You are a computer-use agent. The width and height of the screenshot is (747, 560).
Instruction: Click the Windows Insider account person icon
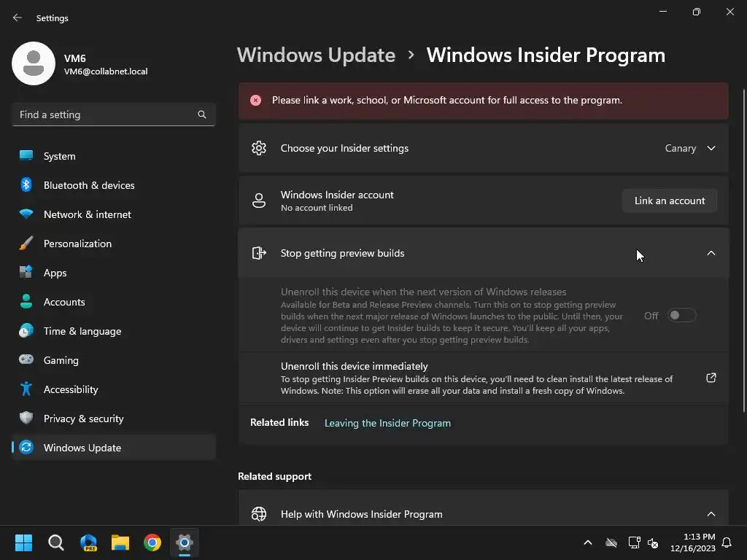259,201
